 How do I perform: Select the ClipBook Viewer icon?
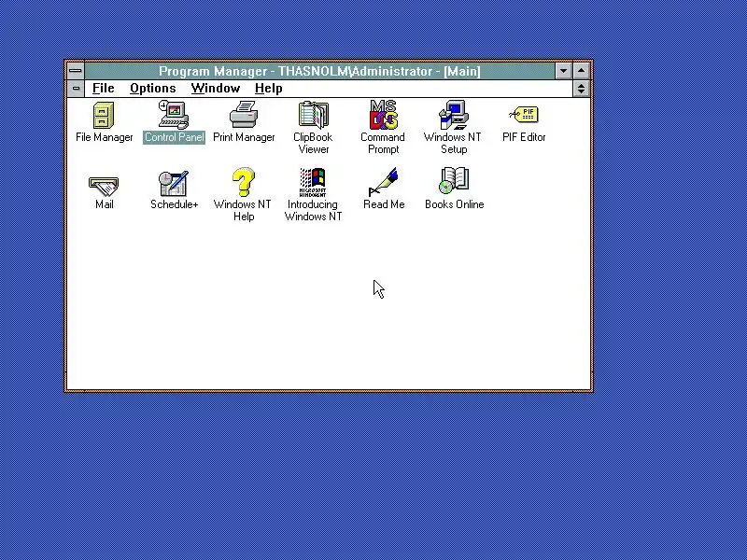click(313, 115)
